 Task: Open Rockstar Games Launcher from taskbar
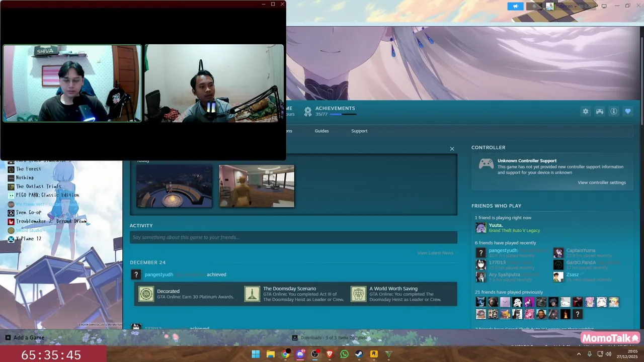tap(374, 354)
